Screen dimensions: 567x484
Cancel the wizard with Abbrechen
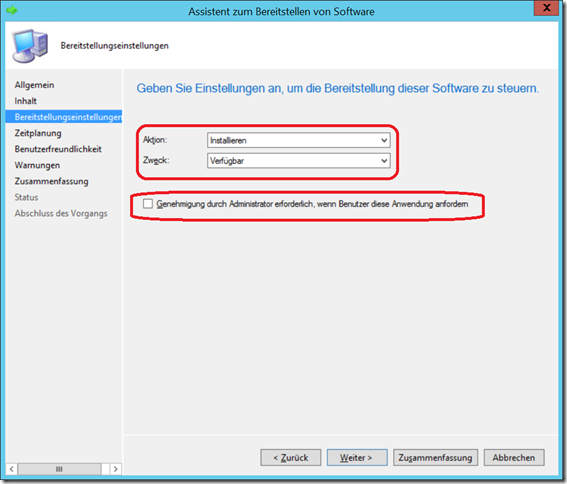click(x=514, y=458)
